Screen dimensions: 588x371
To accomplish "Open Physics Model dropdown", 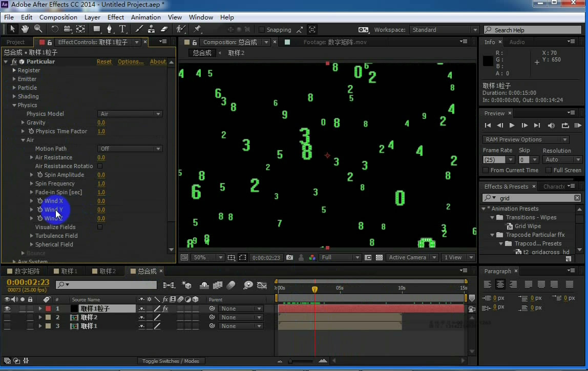I will point(130,114).
